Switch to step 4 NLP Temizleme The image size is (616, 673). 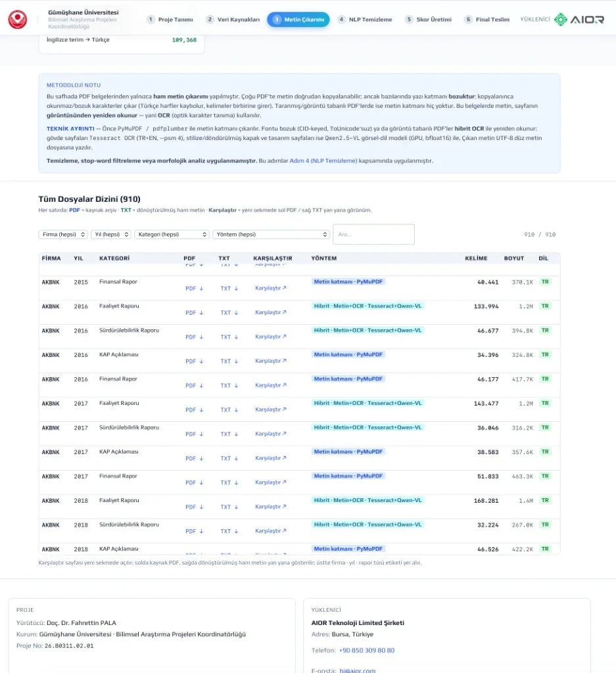tap(365, 19)
